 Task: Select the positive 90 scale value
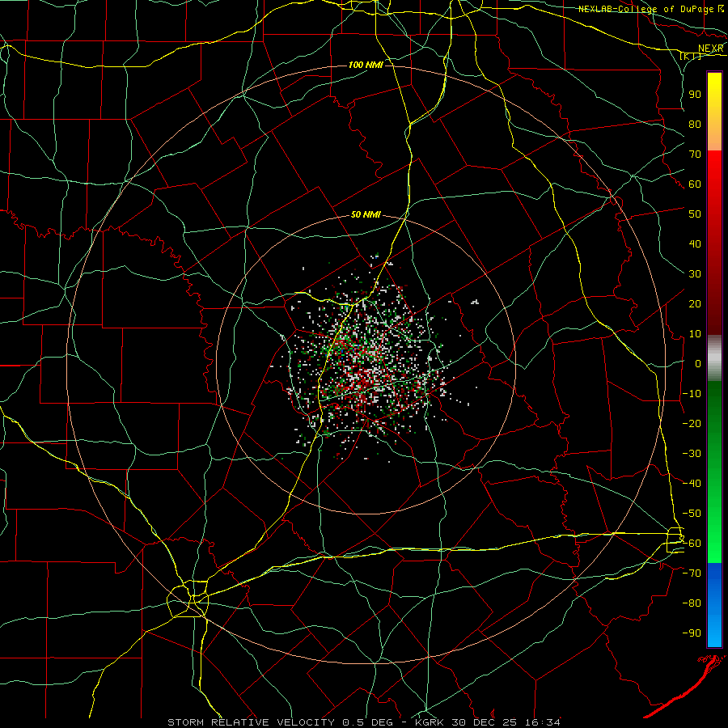coord(695,95)
